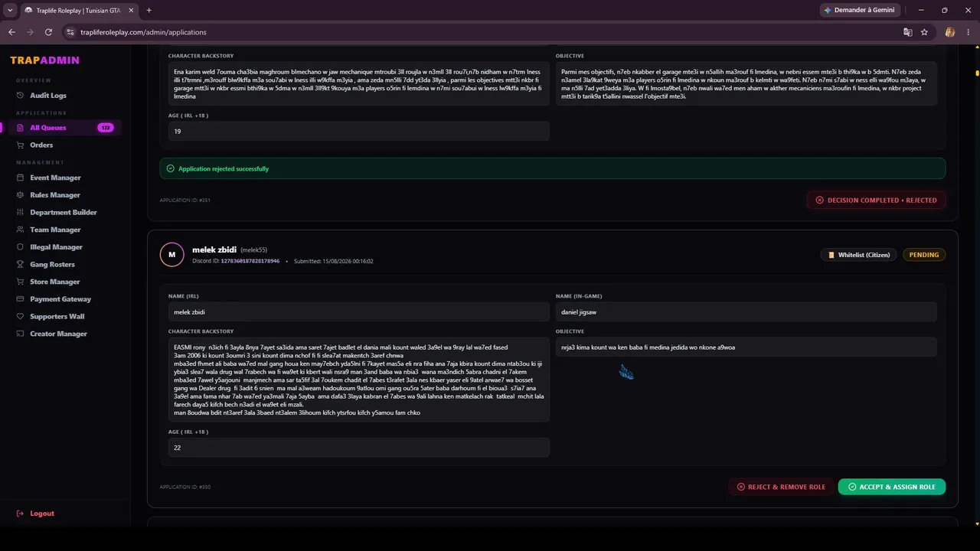The image size is (980, 551).
Task: Click the Store Manager icon
Action: [21, 282]
